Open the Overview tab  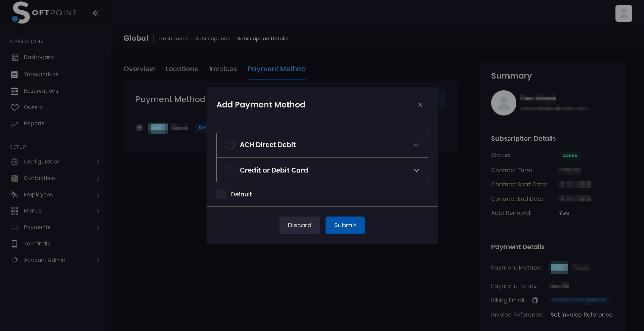(139, 69)
